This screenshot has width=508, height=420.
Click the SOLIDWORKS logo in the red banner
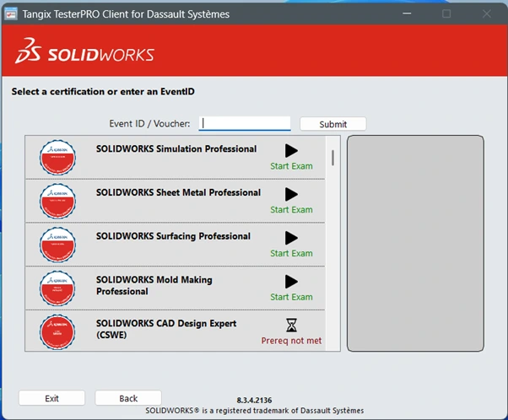[84, 55]
